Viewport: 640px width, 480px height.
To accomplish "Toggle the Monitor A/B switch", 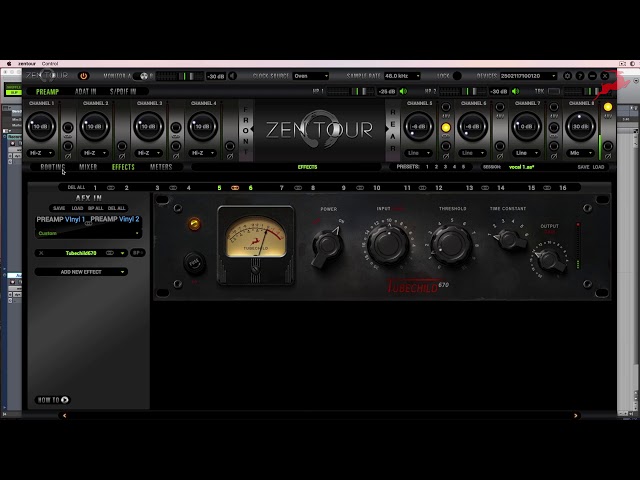I will coord(144,76).
